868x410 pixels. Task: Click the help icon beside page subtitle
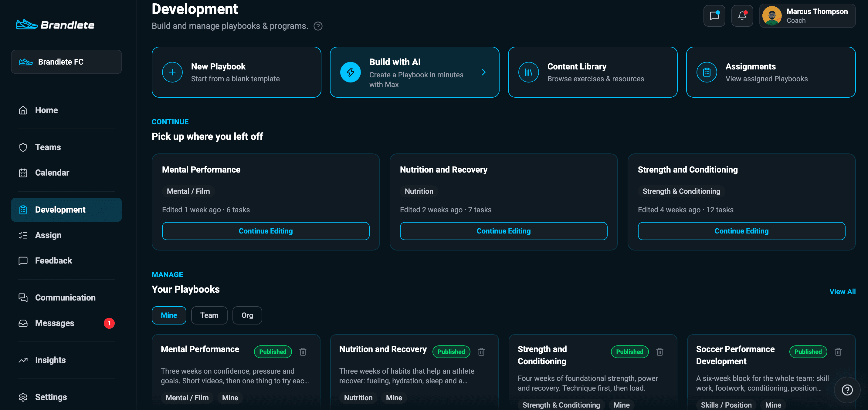(318, 26)
